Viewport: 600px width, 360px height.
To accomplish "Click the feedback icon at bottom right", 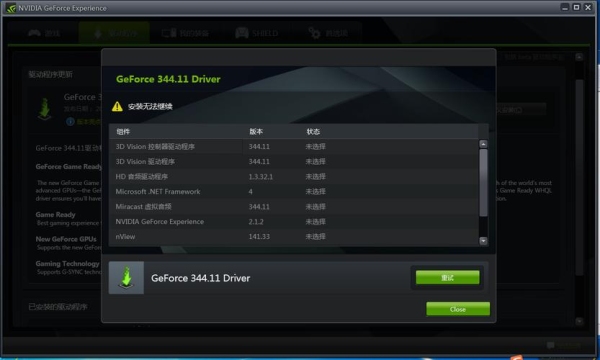I will pos(551,345).
